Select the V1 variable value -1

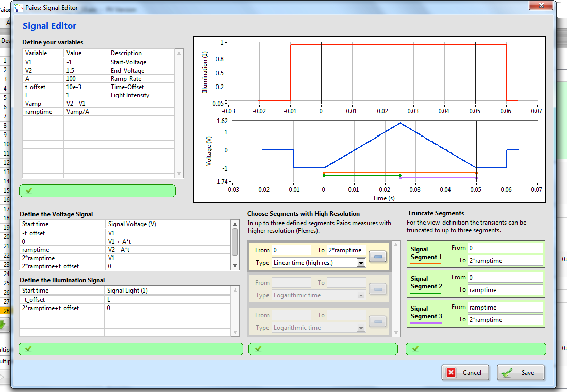[86, 62]
